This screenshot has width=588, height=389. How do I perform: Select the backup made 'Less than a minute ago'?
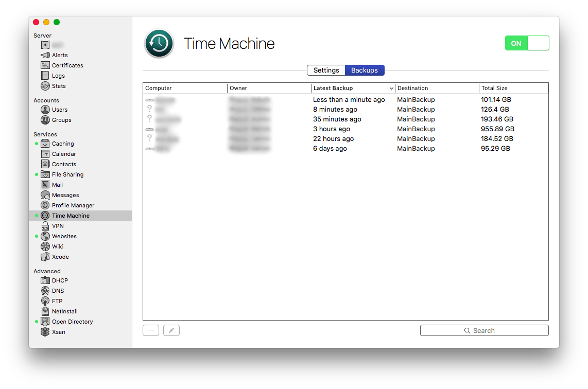345,100
